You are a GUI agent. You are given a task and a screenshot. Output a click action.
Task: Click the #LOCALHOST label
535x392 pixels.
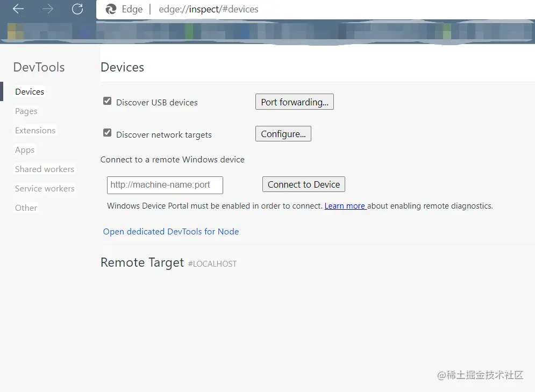tap(212, 264)
